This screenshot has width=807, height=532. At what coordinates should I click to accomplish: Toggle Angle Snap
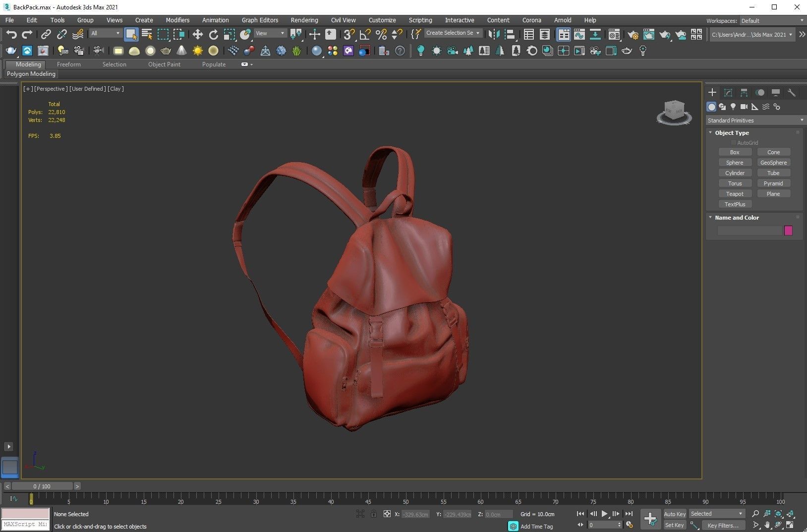[x=365, y=34]
